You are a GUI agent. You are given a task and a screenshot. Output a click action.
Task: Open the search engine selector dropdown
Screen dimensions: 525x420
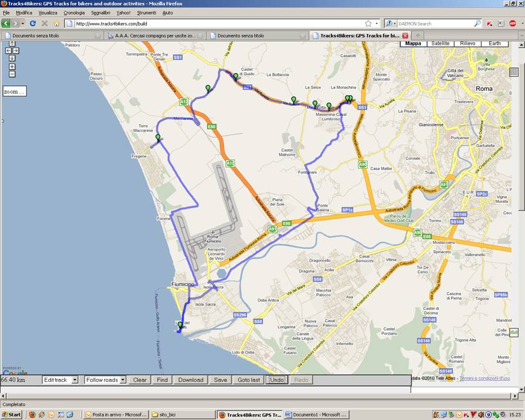click(x=390, y=24)
